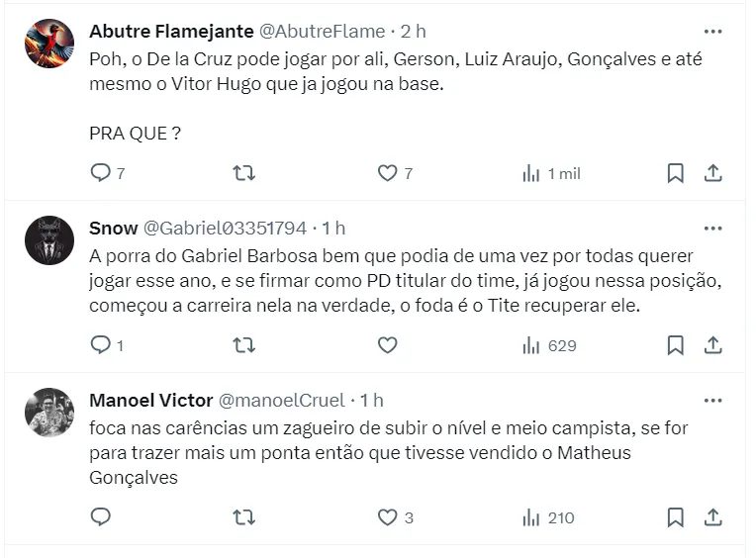Reply to Snow's tweet
The height and width of the screenshot is (558, 756).
(101, 345)
